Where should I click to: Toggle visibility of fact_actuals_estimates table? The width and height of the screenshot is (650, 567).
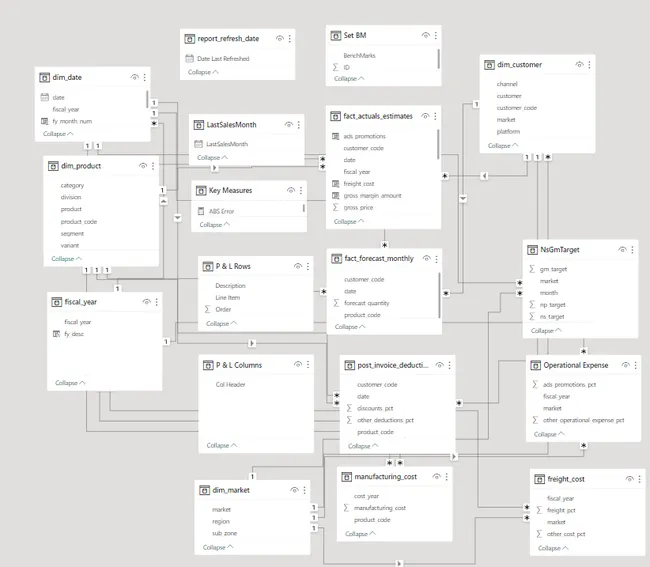[x=425, y=116]
